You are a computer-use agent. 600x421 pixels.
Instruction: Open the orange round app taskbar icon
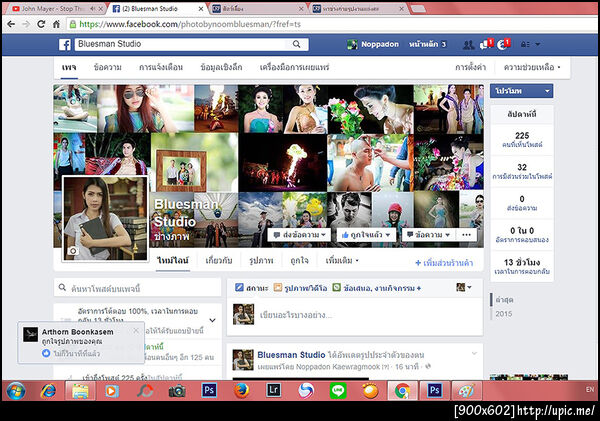click(370, 391)
